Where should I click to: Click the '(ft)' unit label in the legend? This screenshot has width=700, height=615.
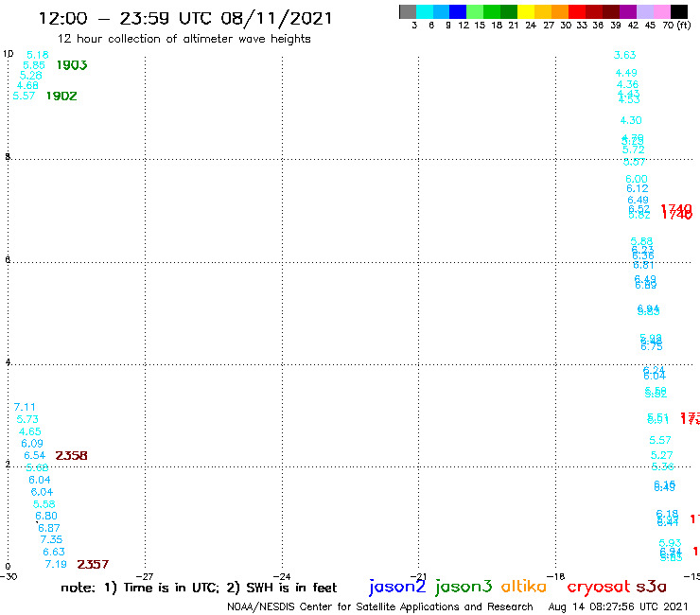[x=684, y=25]
